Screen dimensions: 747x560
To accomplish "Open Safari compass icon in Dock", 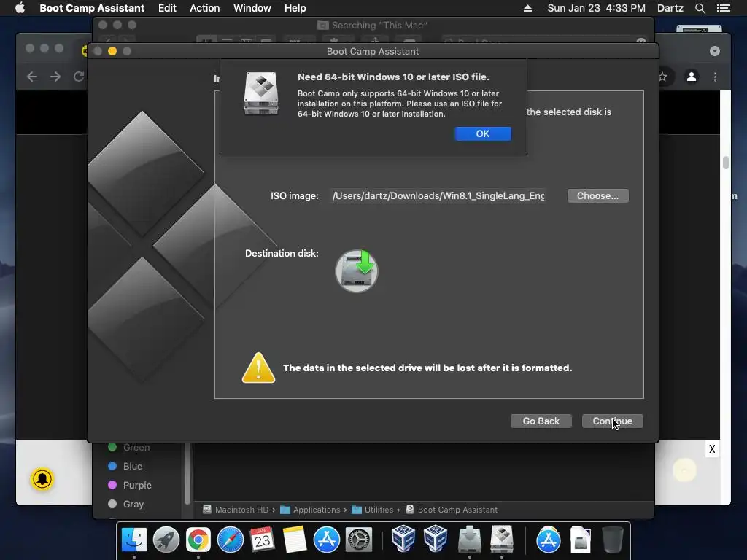I will click(x=230, y=540).
